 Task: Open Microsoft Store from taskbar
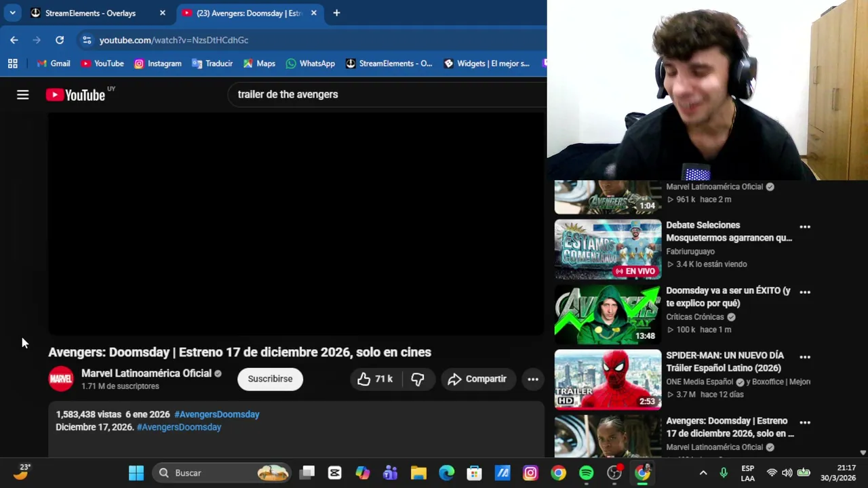(474, 473)
